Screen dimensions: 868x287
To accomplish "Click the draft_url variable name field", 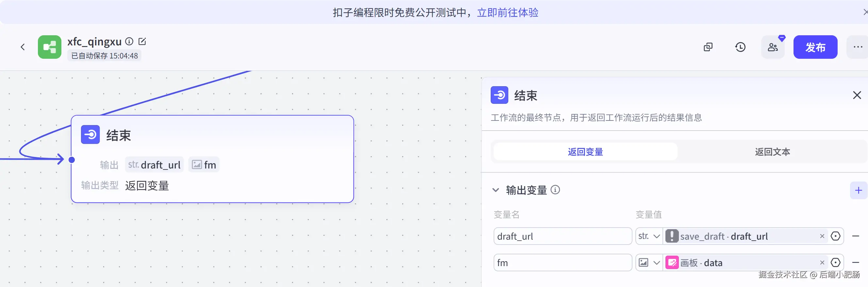I will pos(562,236).
